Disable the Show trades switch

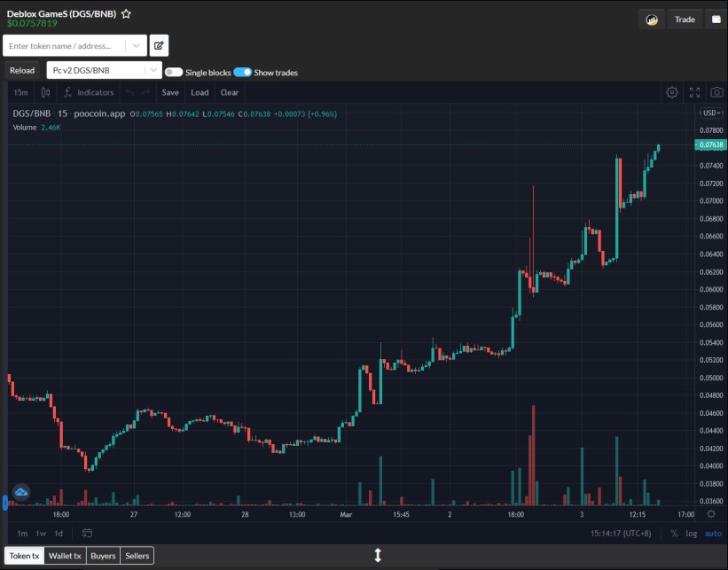pos(242,73)
